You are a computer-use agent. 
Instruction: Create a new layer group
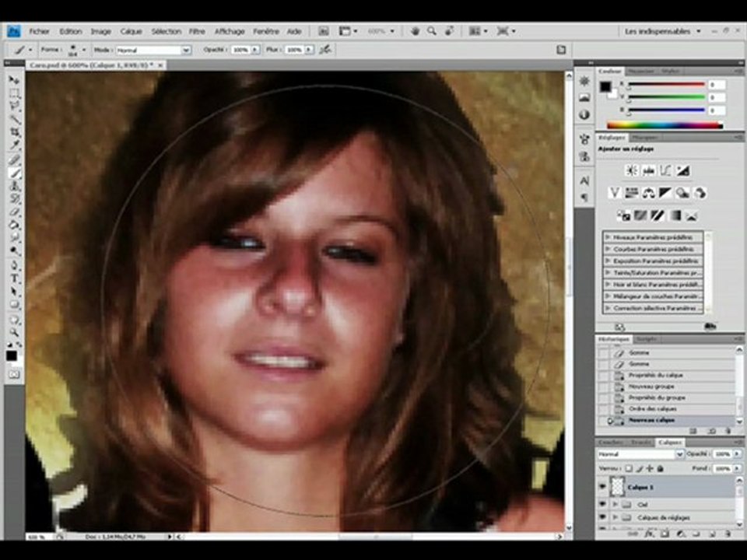click(x=696, y=534)
